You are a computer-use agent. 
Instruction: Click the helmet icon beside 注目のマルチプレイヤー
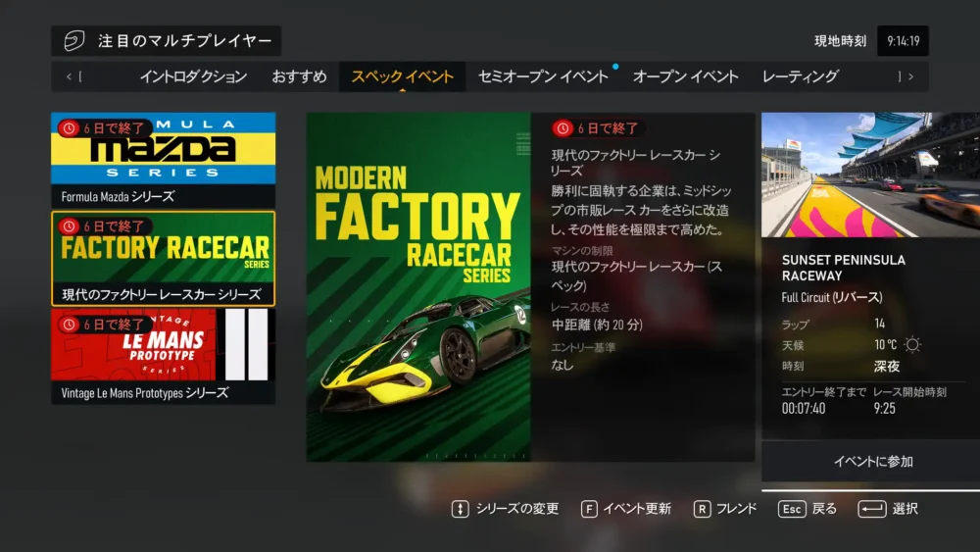pyautogui.click(x=74, y=40)
